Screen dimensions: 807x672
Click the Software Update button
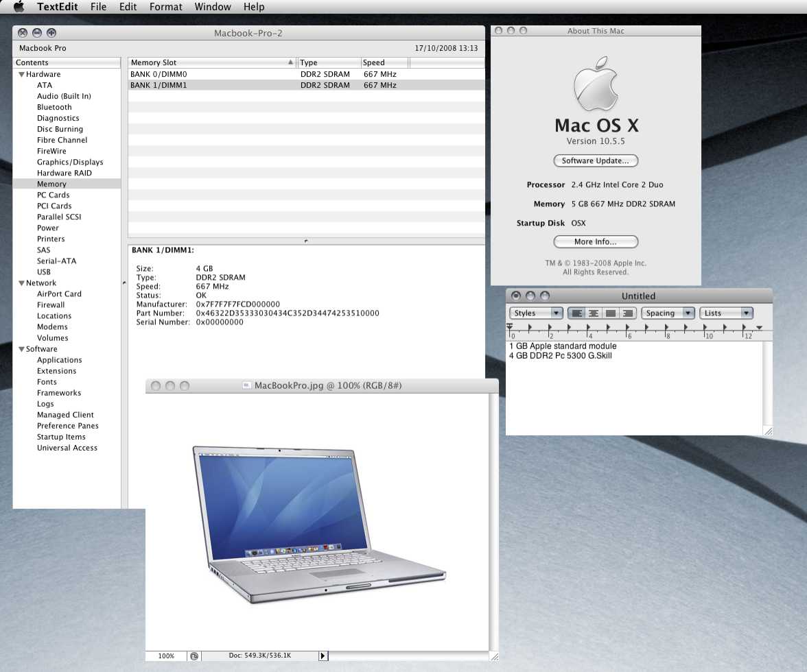point(596,160)
